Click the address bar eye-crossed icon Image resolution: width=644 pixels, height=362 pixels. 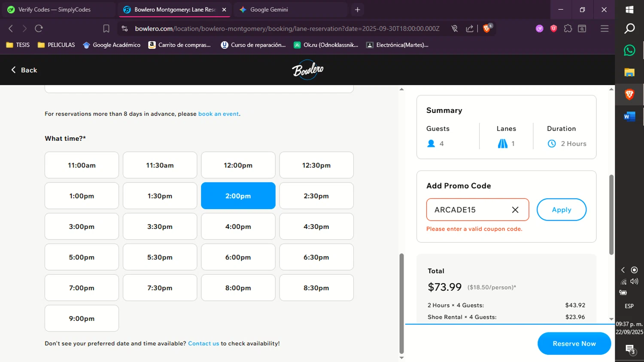454,28
